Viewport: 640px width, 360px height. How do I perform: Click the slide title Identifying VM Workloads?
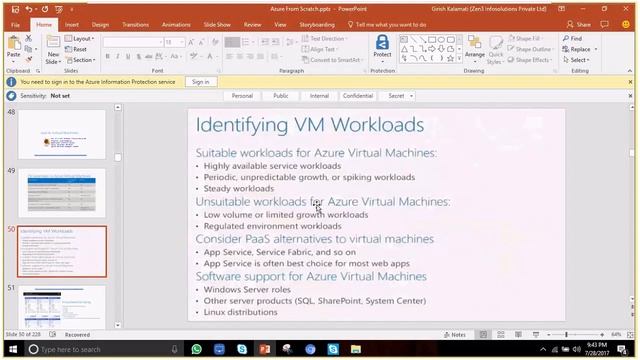tap(310, 125)
